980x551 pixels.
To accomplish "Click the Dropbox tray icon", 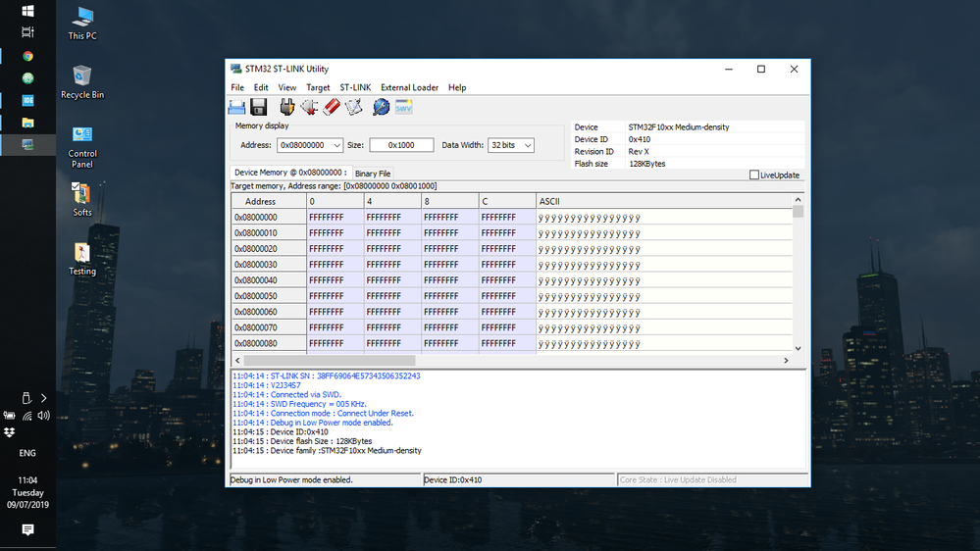I will click(10, 432).
